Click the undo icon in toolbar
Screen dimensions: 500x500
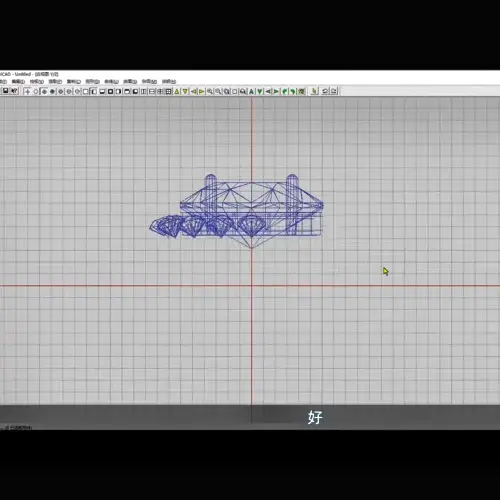325,91
